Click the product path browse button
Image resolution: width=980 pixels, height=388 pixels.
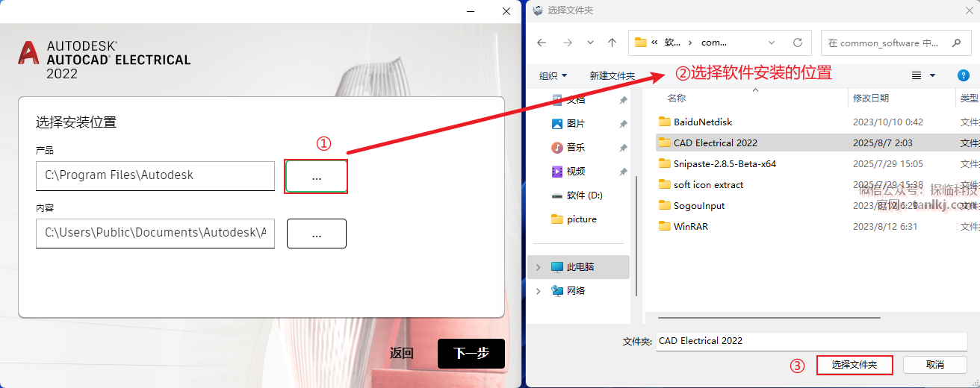(x=316, y=177)
